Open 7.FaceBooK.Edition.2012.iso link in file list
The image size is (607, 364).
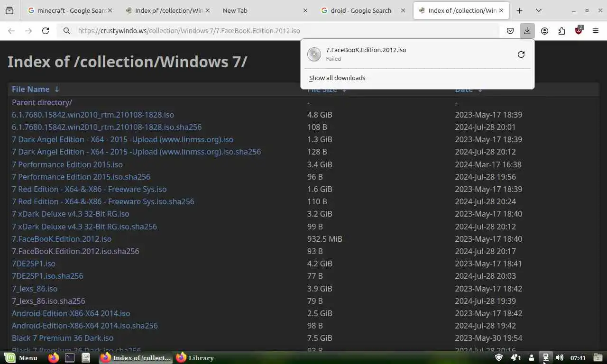tap(62, 239)
